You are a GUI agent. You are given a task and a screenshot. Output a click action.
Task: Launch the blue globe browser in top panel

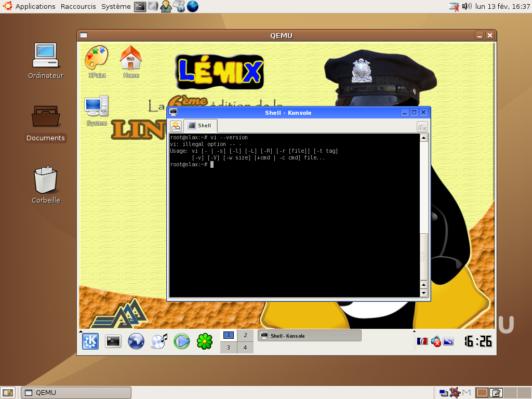point(192,6)
